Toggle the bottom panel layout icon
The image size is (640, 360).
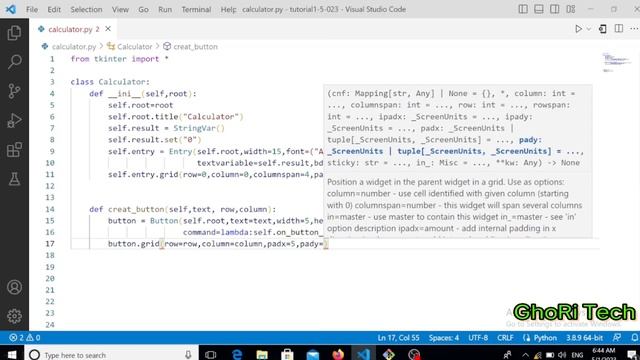[539, 9]
